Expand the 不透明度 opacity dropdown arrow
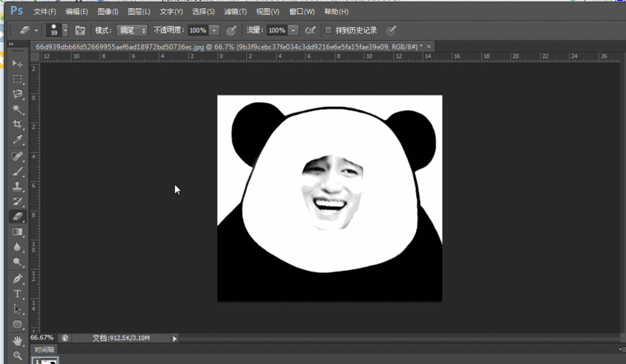 click(x=214, y=31)
